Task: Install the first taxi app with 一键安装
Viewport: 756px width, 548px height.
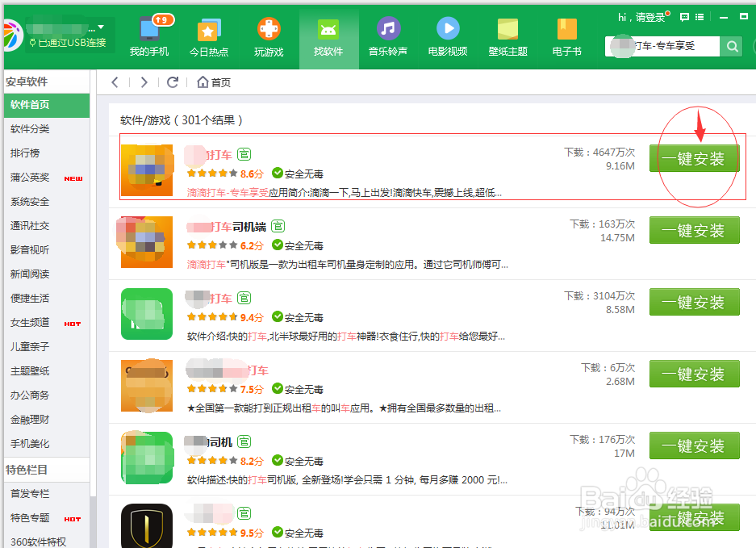Action: [x=694, y=158]
